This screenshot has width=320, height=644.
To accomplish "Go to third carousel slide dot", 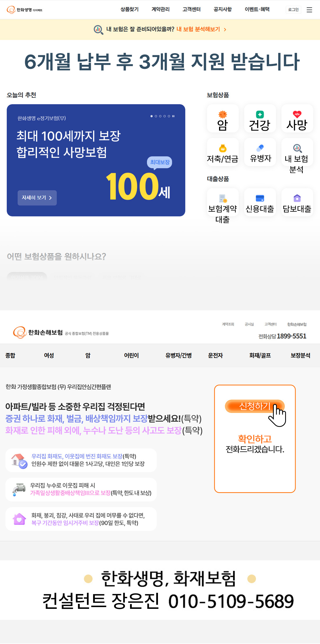I will click(160, 116).
